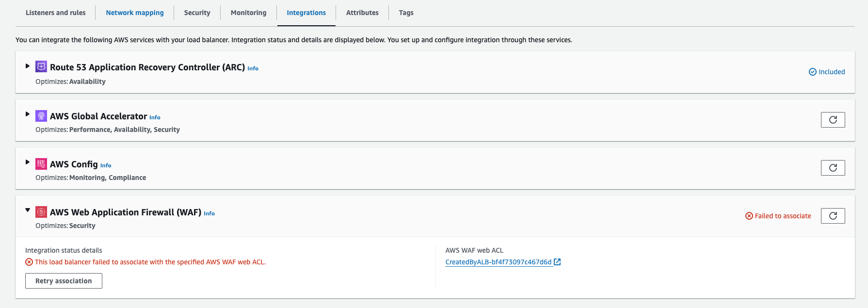The width and height of the screenshot is (868, 308).
Task: Click the AWS Global Accelerator service icon
Action: [x=41, y=115]
